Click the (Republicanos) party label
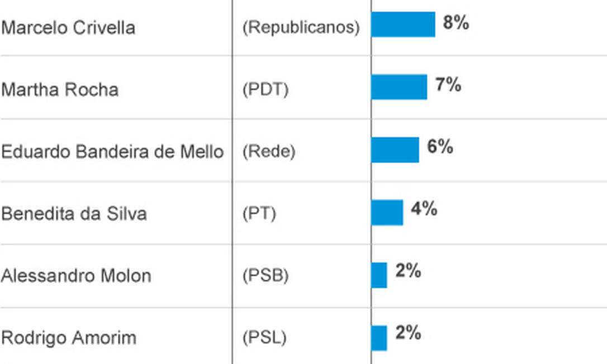The height and width of the screenshot is (364, 607). pos(301,28)
